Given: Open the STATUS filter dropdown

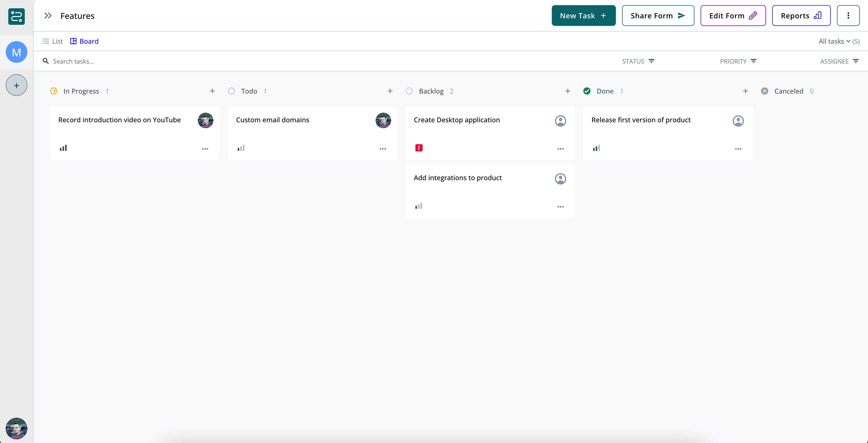Looking at the screenshot, I should [638, 61].
